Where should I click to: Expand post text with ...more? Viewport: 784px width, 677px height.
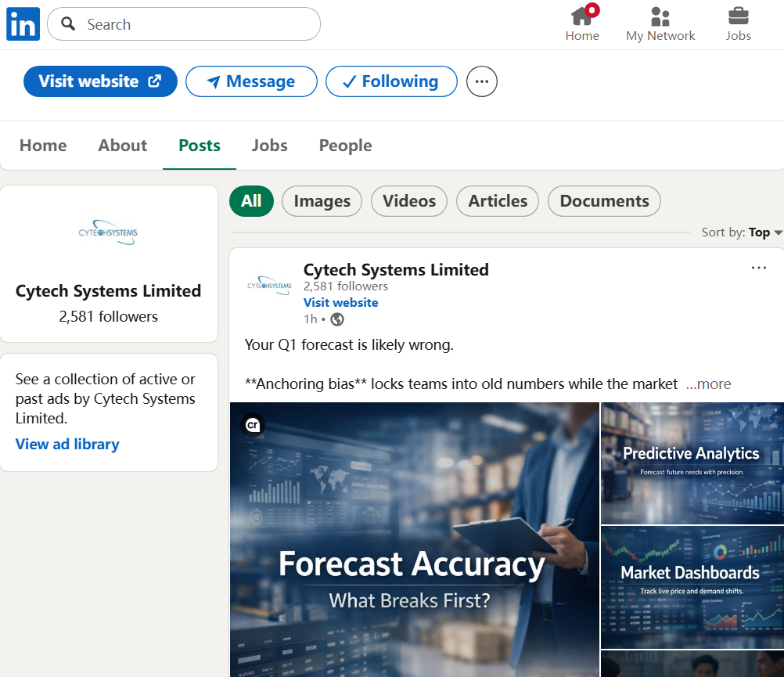(708, 384)
